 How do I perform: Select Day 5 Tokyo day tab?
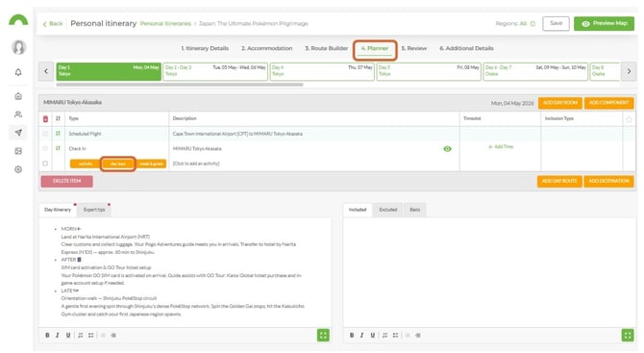(429, 71)
